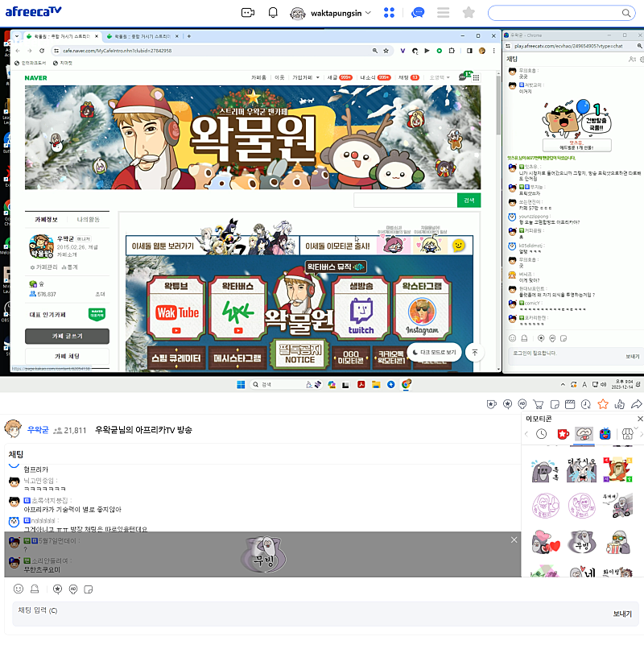The width and height of the screenshot is (644, 645).
Task: Open the notification bell in AfreecaTV header
Action: [x=273, y=13]
